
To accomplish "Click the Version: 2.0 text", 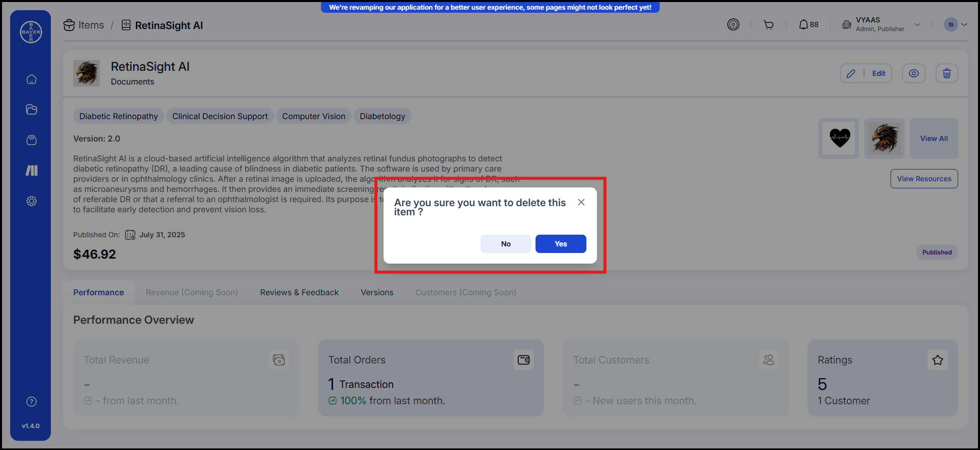I will coord(97,138).
